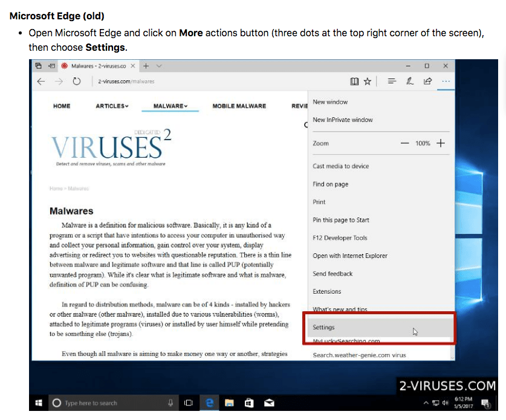Image resolution: width=506 pixels, height=420 pixels.
Task: Open More actions three-dots button
Action: (x=446, y=82)
